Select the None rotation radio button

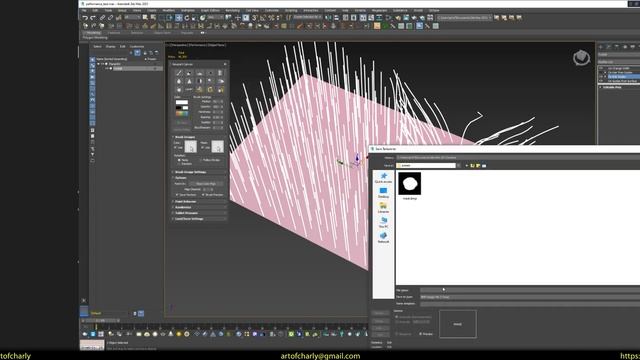[179, 160]
